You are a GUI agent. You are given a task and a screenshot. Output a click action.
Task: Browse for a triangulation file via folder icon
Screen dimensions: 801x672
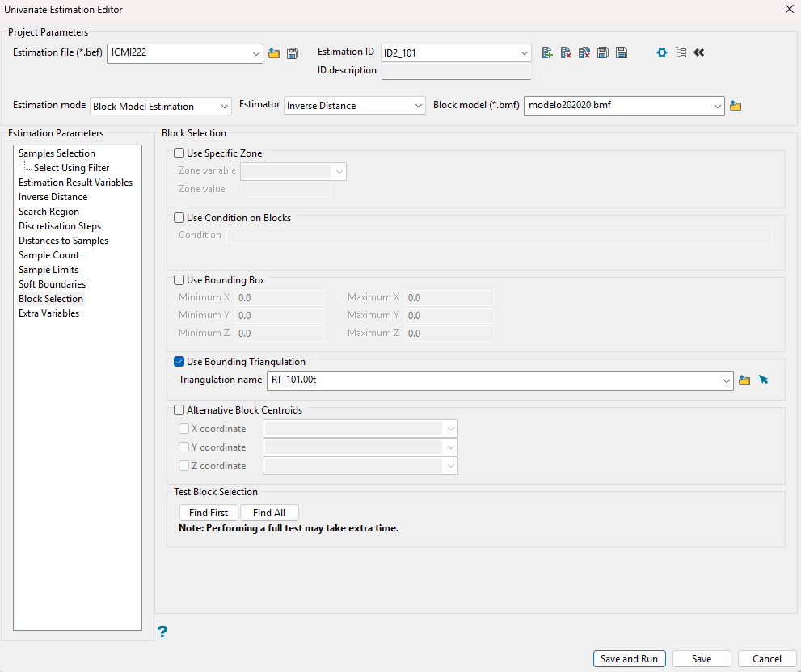[x=744, y=380]
